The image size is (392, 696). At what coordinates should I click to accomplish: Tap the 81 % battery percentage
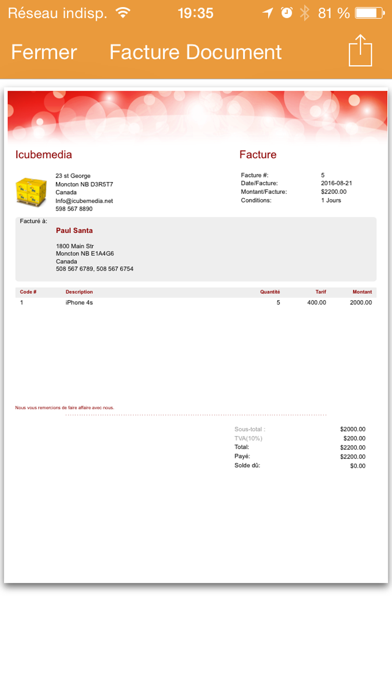click(x=334, y=13)
